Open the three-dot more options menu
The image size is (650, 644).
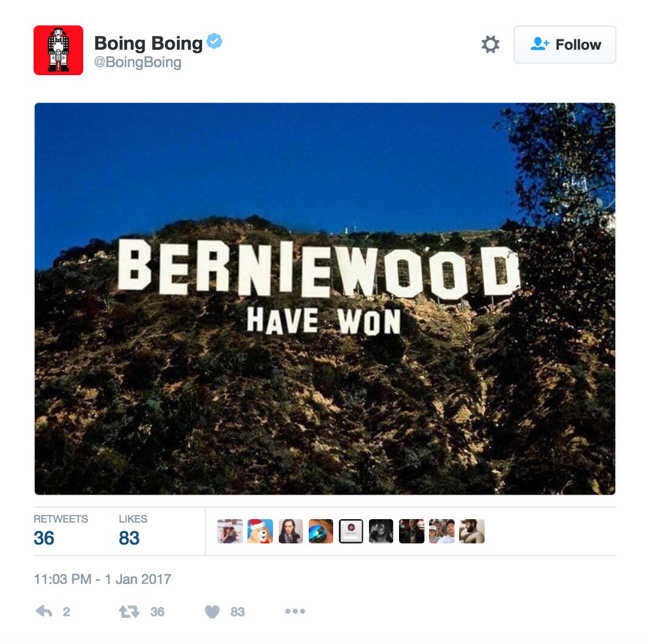pos(295,611)
